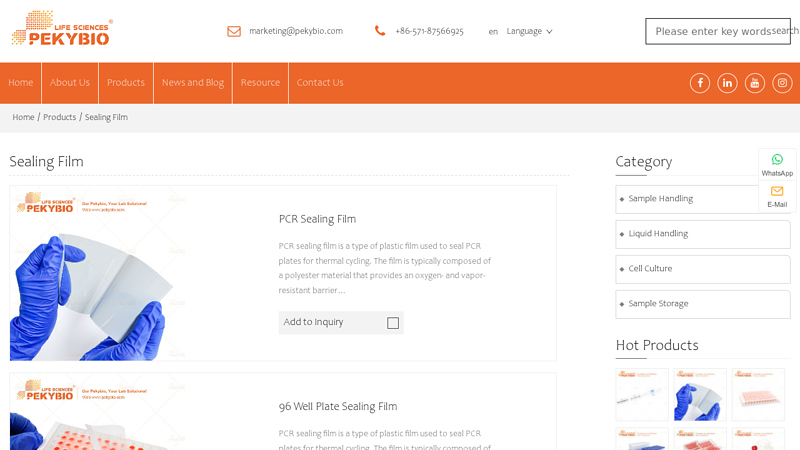Open the blue-glove sealing film hot product thumbnail

click(x=700, y=395)
